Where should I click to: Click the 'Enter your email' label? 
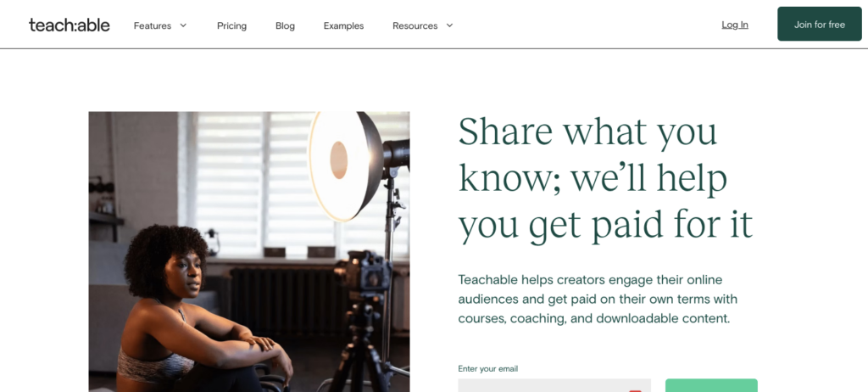[x=487, y=368]
